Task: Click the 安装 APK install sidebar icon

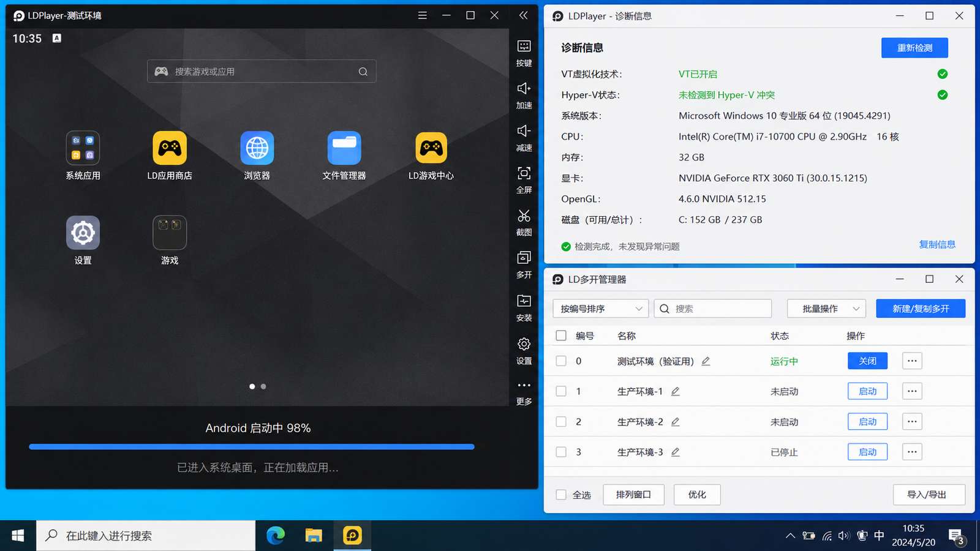Action: (524, 308)
